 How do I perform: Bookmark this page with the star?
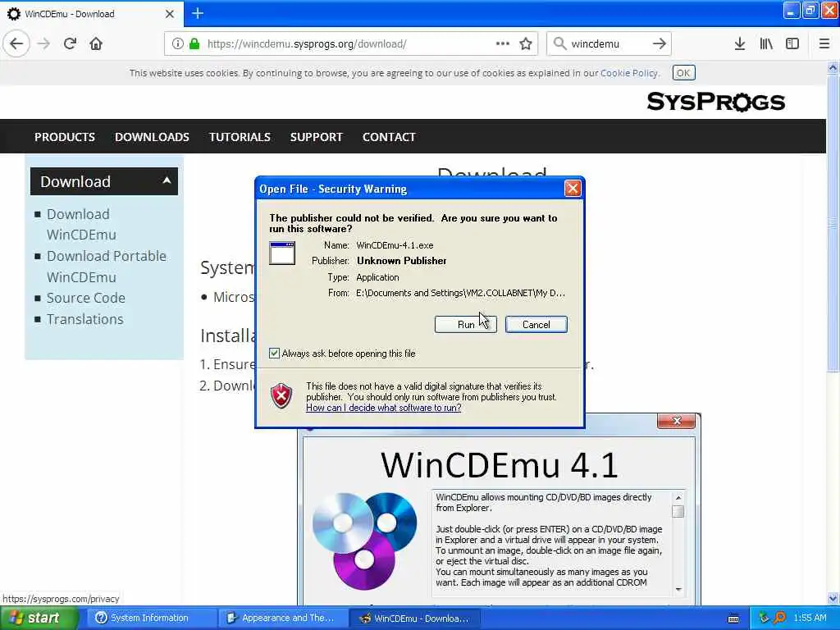pos(526,43)
